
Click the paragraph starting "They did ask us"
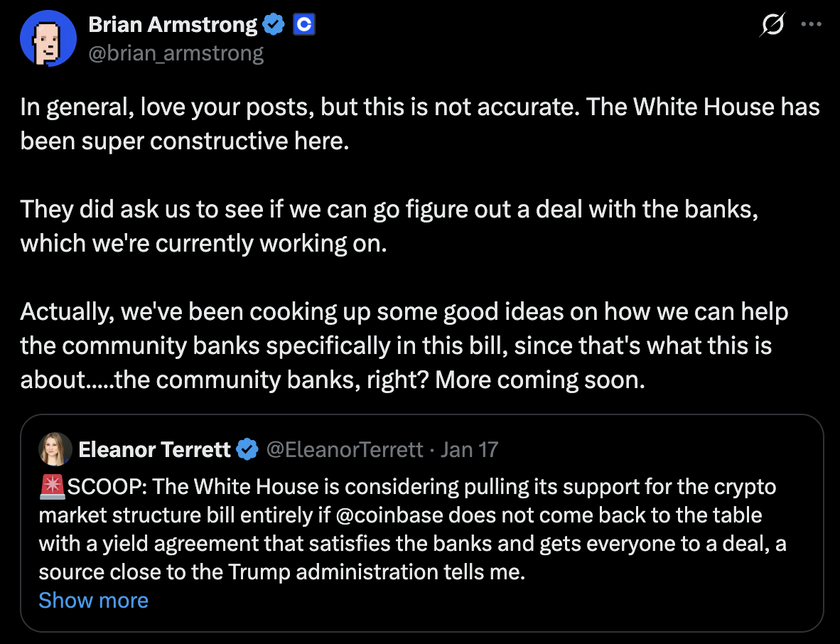[389, 226]
